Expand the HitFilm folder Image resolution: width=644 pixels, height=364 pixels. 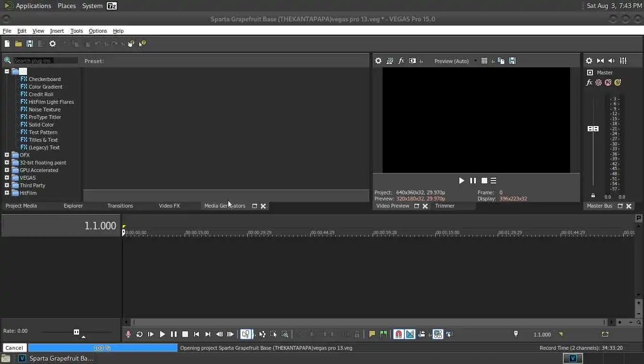click(7, 193)
